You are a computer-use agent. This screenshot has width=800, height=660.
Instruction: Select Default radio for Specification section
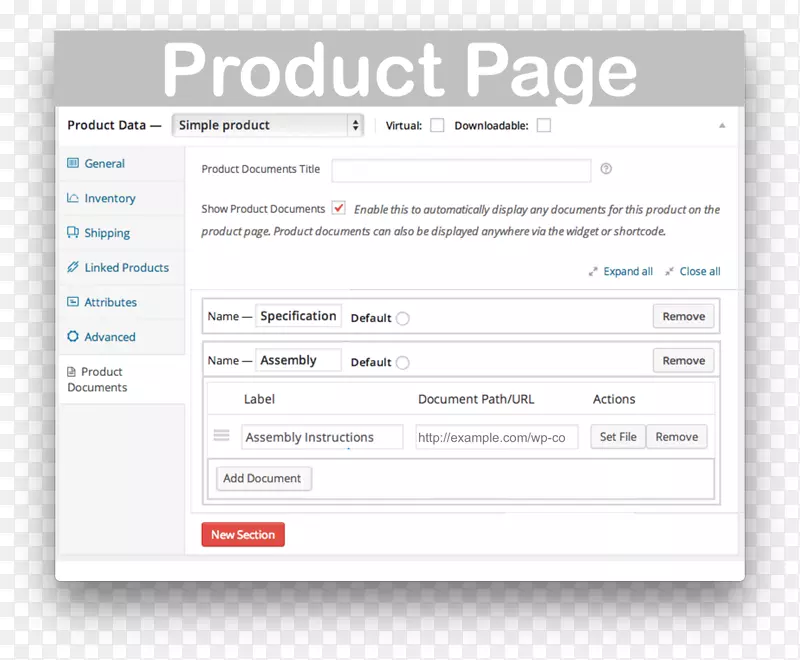coord(402,318)
